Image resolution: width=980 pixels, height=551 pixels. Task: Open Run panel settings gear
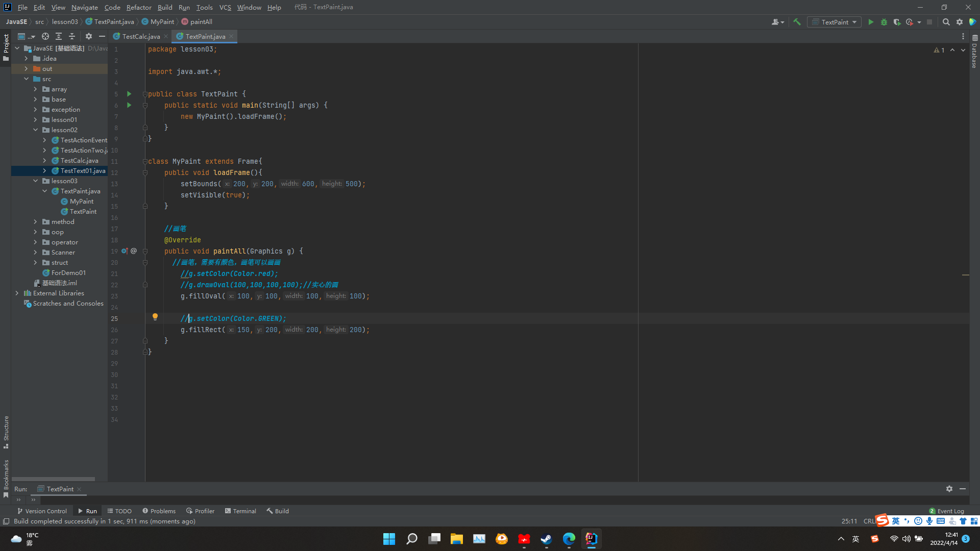[949, 489]
